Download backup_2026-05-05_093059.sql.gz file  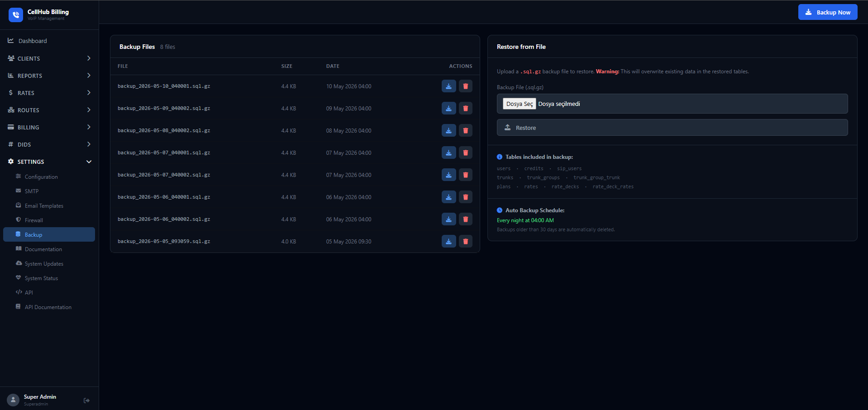click(x=448, y=241)
